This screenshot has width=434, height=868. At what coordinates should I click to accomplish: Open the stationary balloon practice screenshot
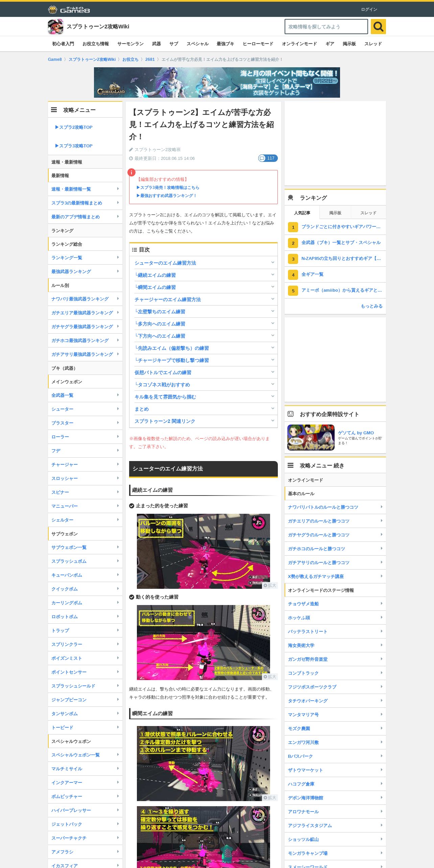[203, 551]
